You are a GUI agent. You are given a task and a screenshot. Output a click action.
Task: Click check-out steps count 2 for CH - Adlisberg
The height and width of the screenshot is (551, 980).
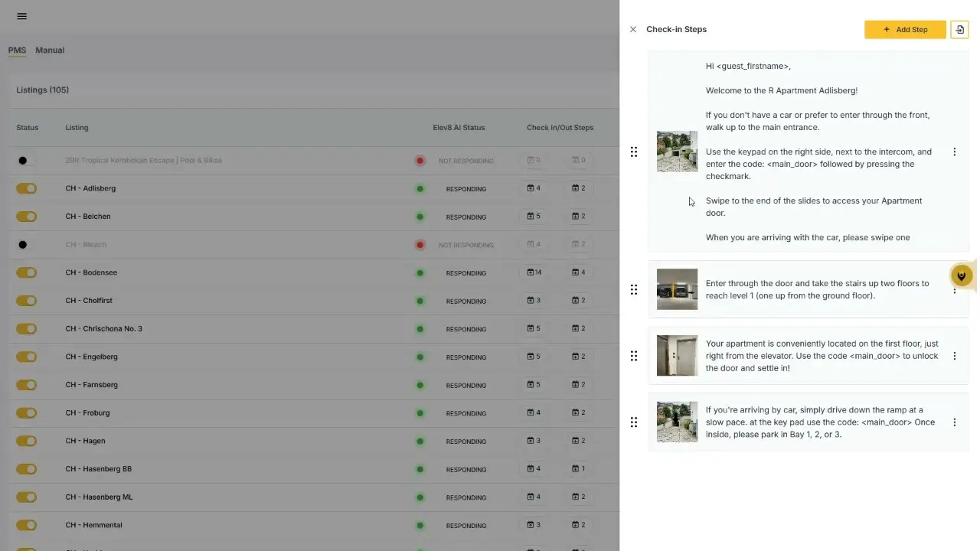579,188
